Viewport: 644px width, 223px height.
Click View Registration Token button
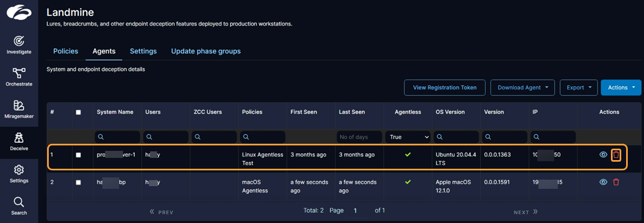tap(445, 87)
